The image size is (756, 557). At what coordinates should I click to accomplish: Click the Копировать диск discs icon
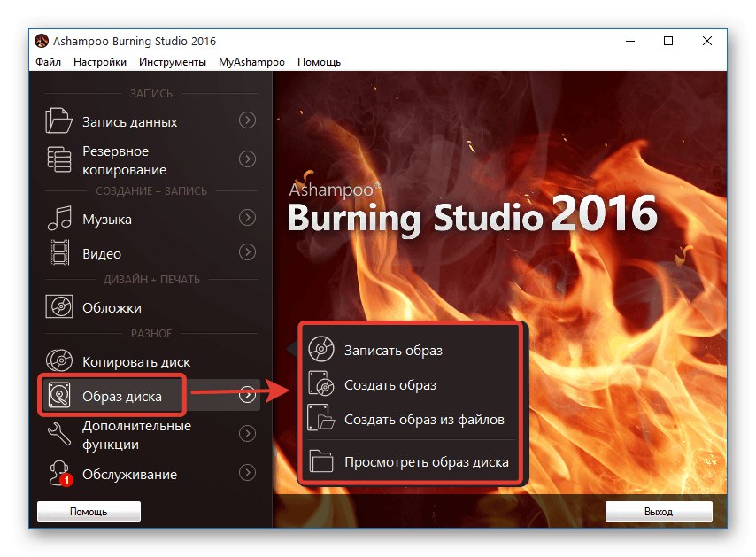59,360
